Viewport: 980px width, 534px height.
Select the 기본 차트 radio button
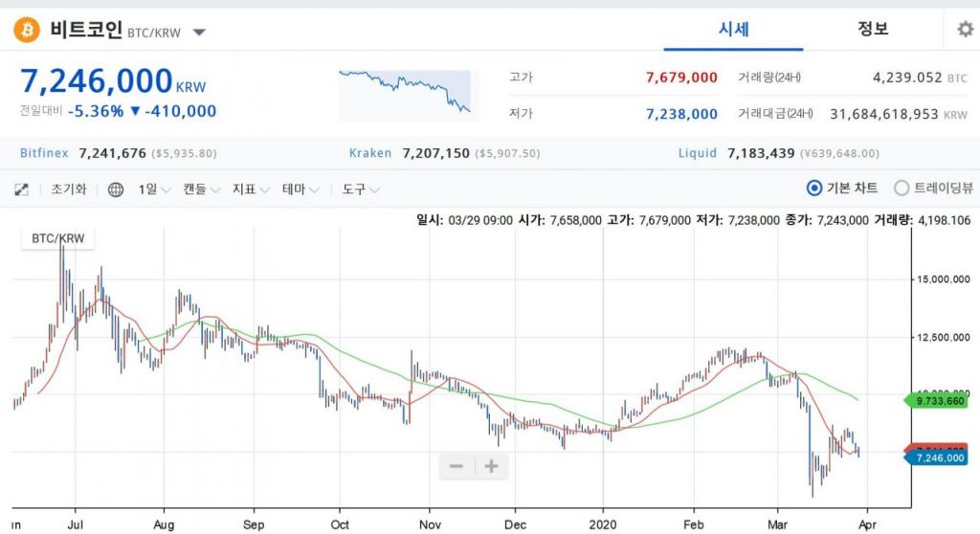(x=814, y=189)
